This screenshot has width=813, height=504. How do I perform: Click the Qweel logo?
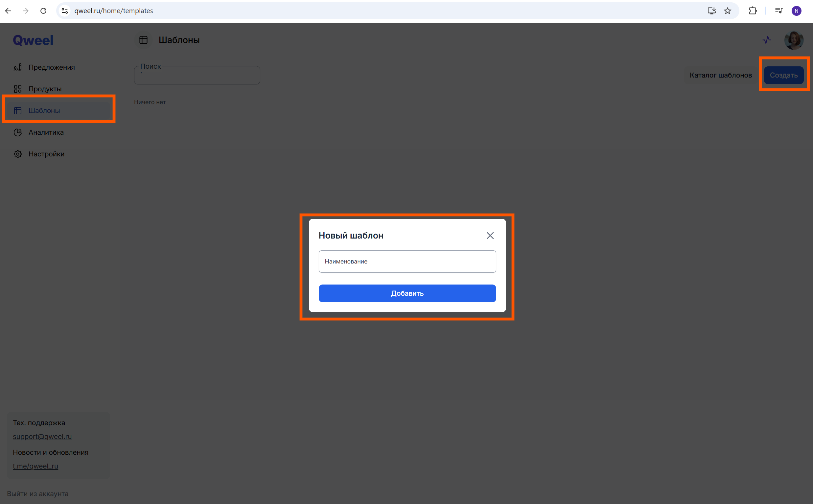[x=33, y=40]
